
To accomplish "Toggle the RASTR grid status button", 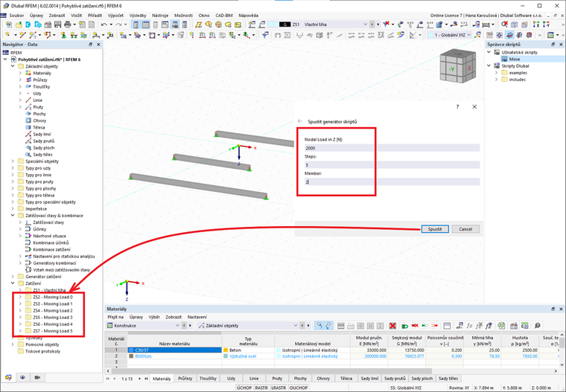I will tap(261, 388).
